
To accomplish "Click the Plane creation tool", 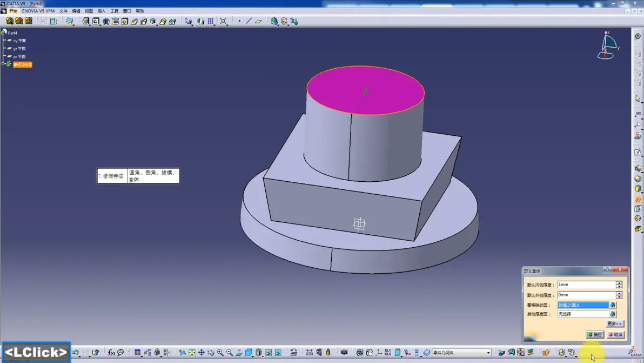I will [258, 21].
